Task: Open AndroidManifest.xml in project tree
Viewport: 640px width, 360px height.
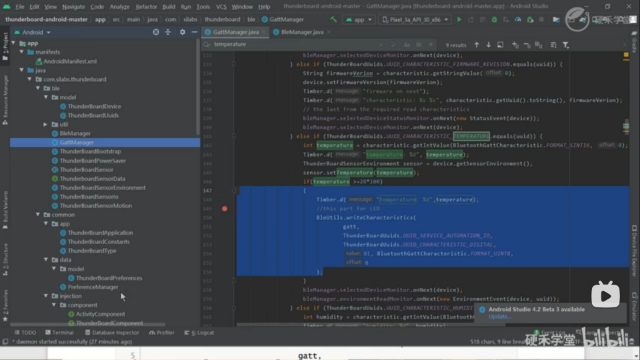Action: pyautogui.click(x=66, y=61)
